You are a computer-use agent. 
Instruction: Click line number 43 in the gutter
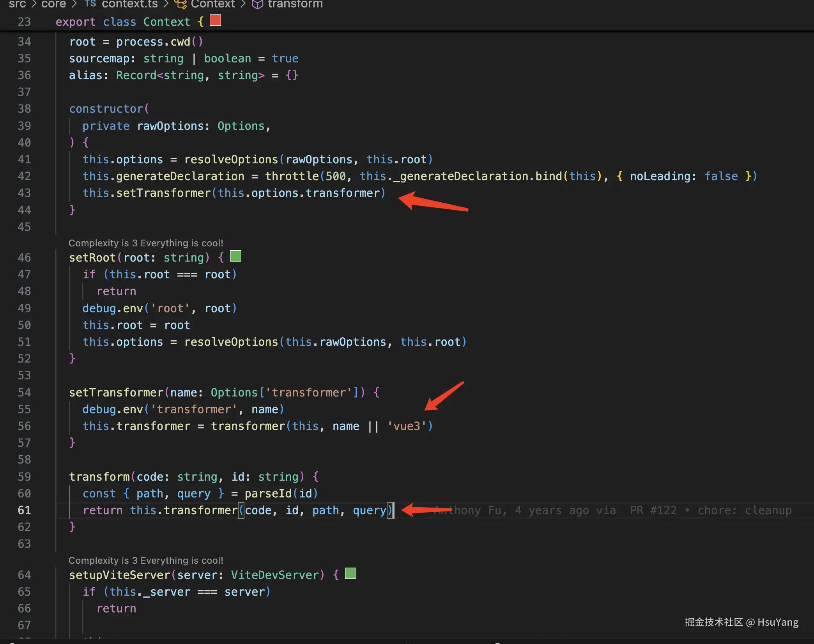coord(24,193)
